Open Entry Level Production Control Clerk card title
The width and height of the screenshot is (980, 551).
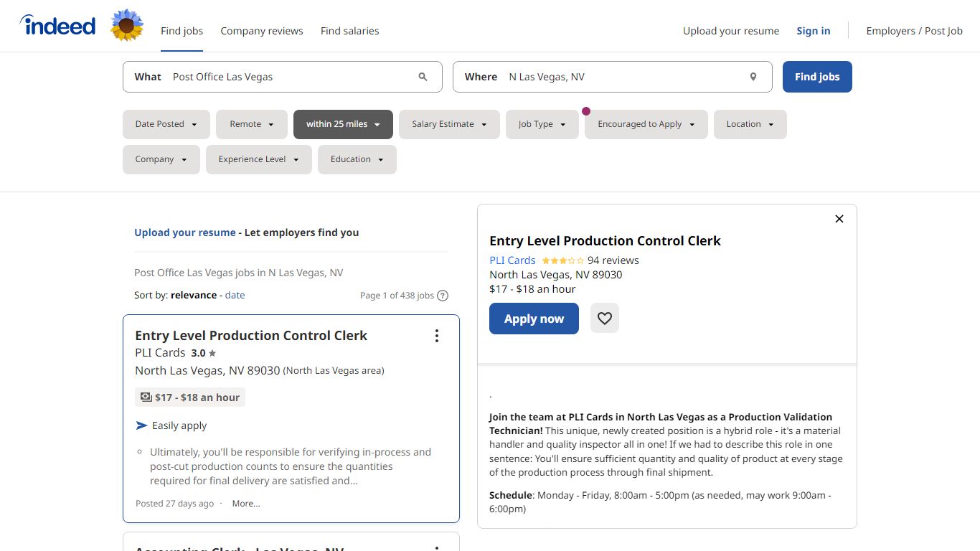[251, 335]
